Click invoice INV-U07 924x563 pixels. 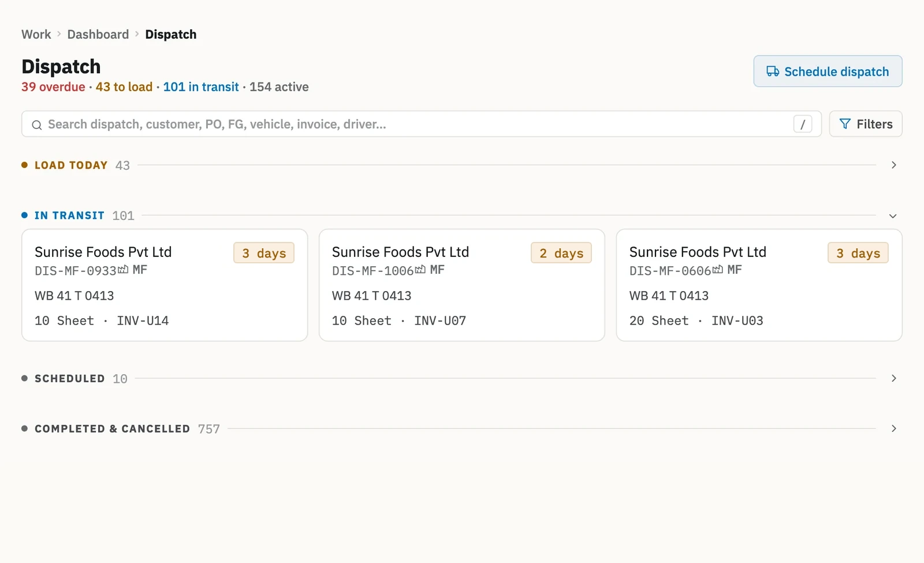click(440, 320)
